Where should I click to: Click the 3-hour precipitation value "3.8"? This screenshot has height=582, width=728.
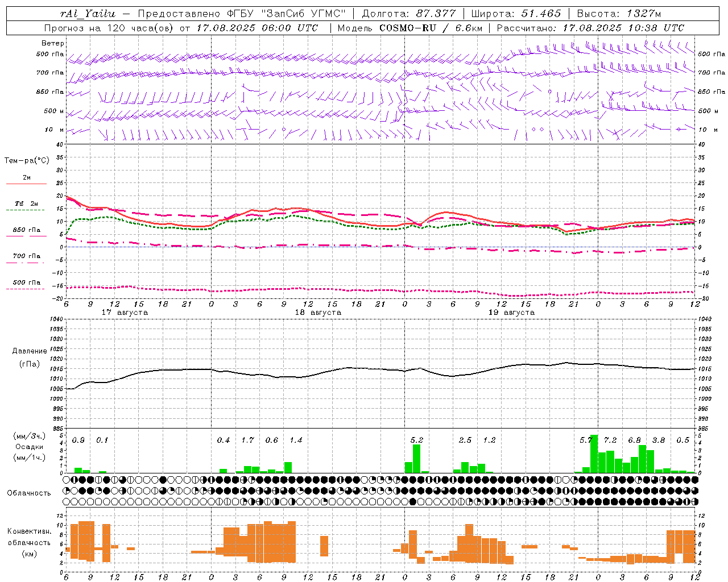point(659,440)
